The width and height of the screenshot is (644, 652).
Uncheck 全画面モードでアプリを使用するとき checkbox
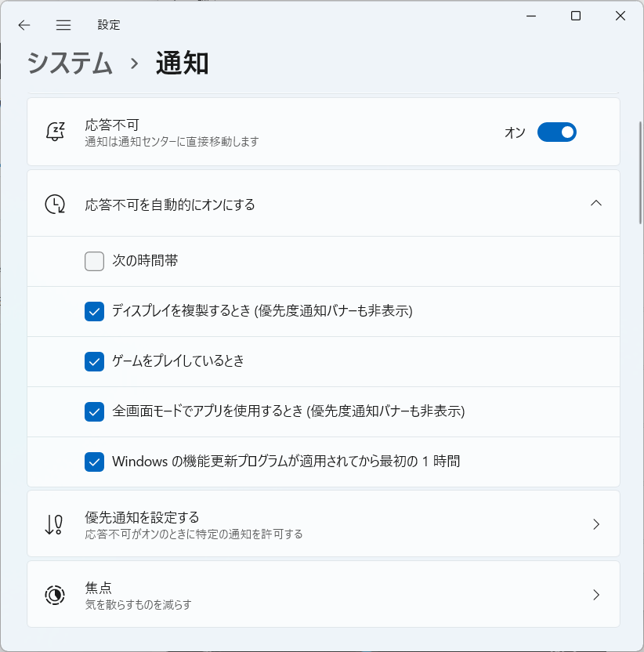94,411
